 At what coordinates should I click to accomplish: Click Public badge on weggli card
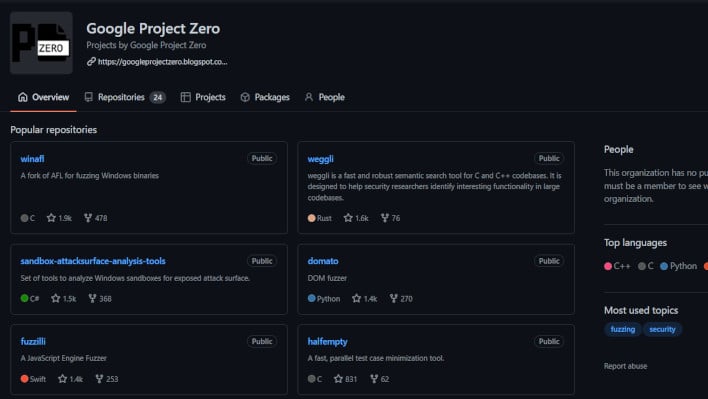coord(549,158)
